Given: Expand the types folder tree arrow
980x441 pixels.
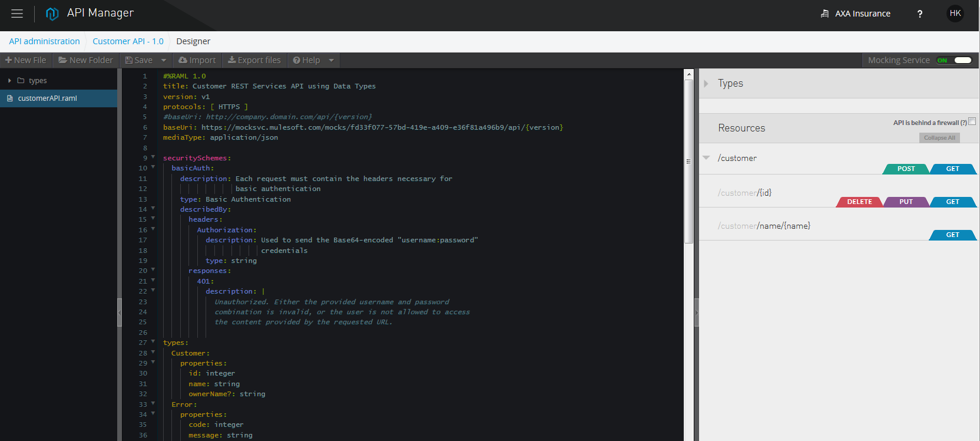Looking at the screenshot, I should point(9,81).
